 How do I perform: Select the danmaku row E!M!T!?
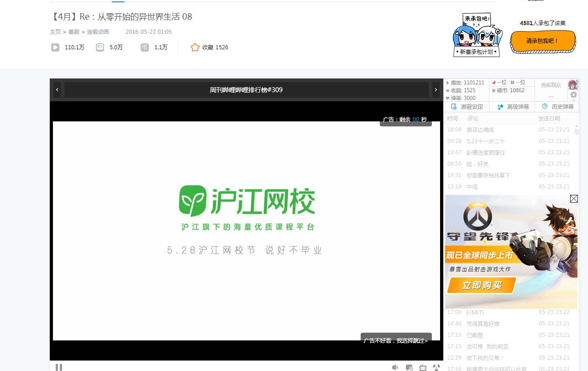509,312
